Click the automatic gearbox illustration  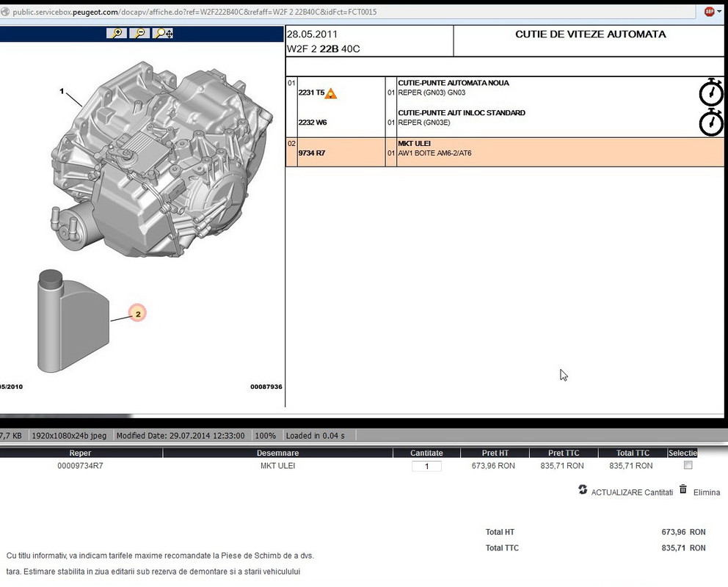[161, 158]
